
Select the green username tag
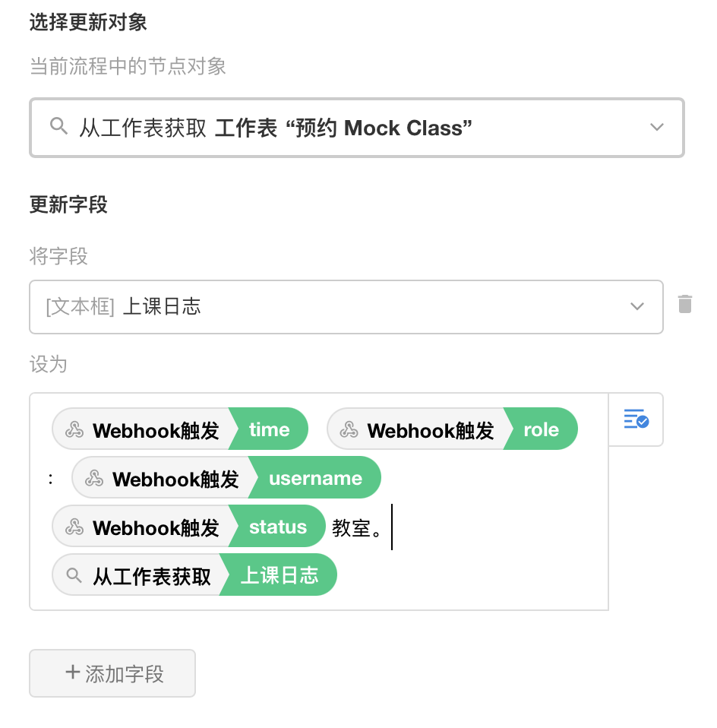(315, 479)
